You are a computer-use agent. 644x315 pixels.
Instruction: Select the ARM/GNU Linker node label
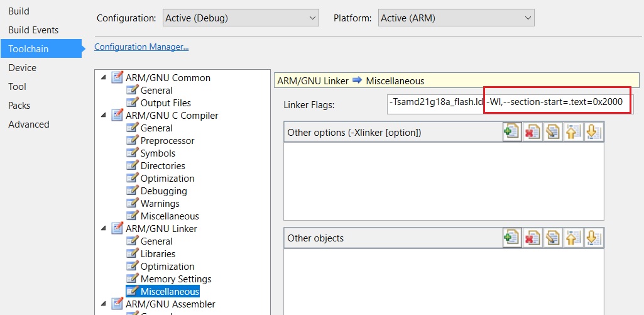(161, 228)
